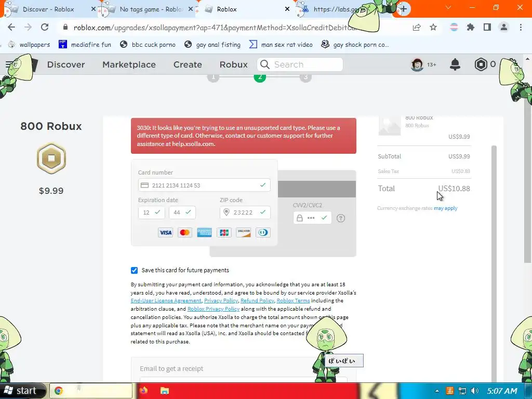
Task: Click the Mastercard logo
Action: (185, 232)
